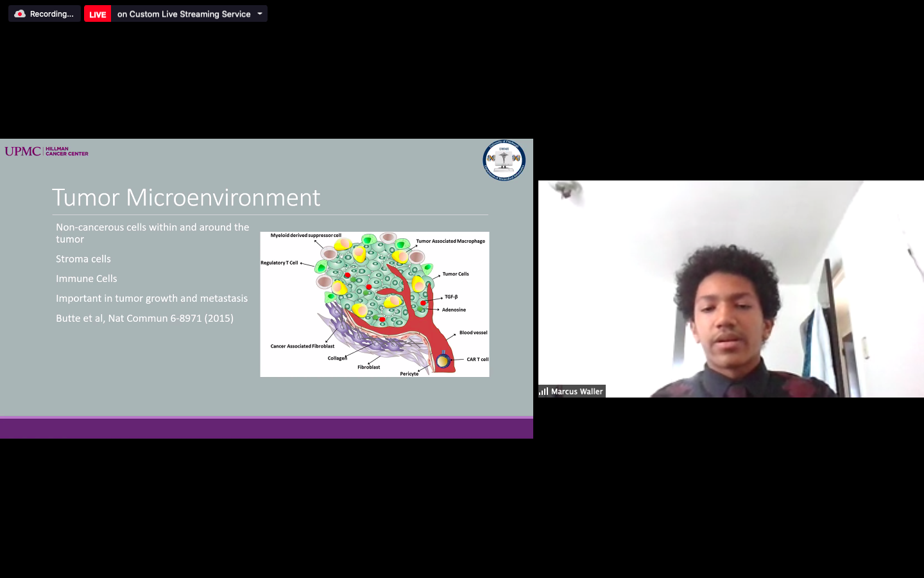Viewport: 924px width, 578px height.
Task: Click the 'Tumor Microenvironment' slide title
Action: coord(186,198)
